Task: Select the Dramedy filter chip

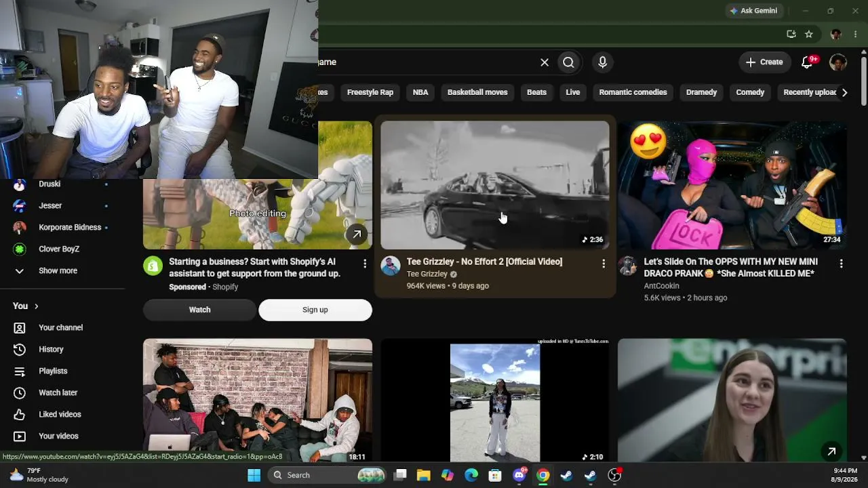Action: click(701, 92)
